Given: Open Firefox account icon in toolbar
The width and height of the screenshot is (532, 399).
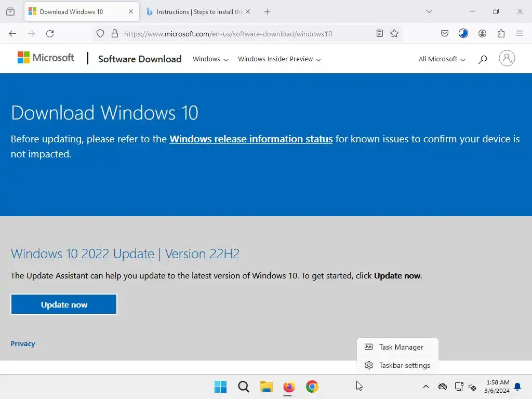Looking at the screenshot, I should pos(482,33).
